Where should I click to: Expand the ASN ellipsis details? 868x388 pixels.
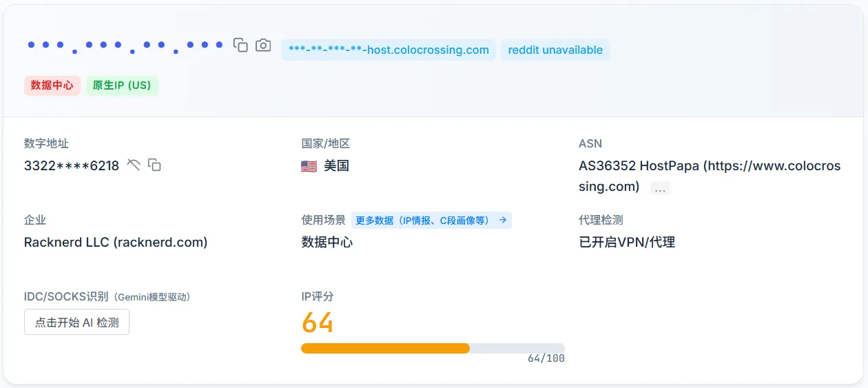(x=661, y=188)
